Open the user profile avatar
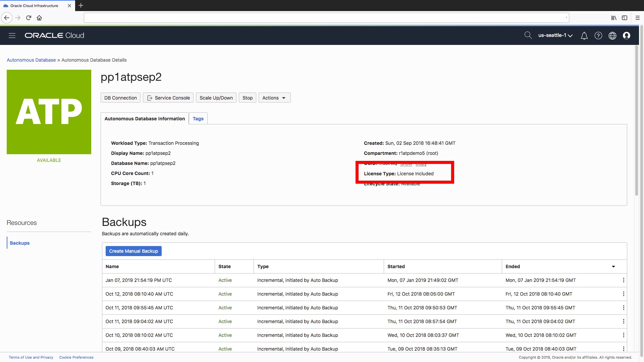The image size is (644, 362). 626,36
